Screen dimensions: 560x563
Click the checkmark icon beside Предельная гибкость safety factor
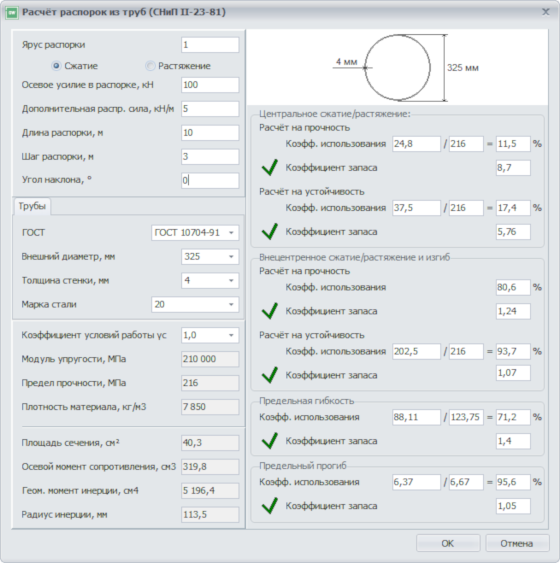point(270,441)
